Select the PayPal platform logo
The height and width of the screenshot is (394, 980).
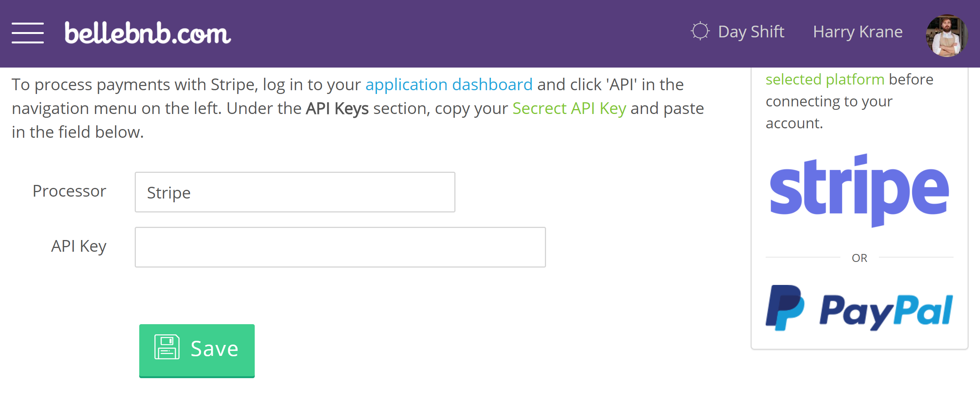coord(859,308)
